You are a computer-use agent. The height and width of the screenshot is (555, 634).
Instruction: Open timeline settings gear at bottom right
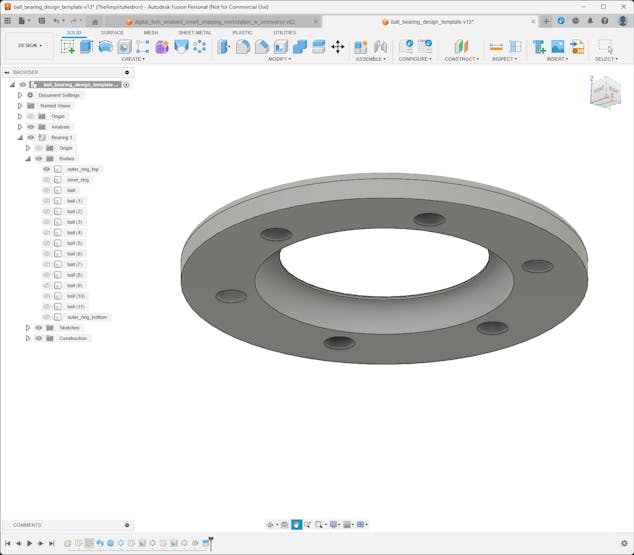click(625, 543)
